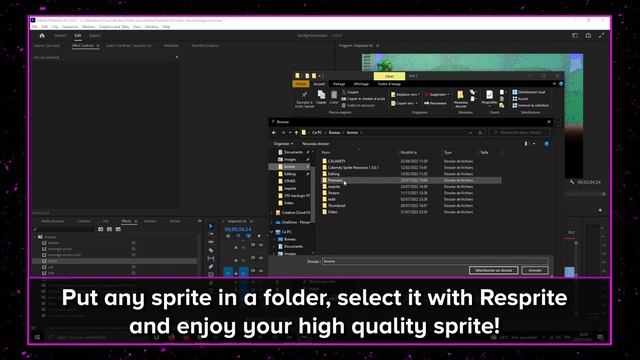Open Supprimer dropdown in Explorer ribbon
Screen dimensions: 640x360
coord(437,94)
